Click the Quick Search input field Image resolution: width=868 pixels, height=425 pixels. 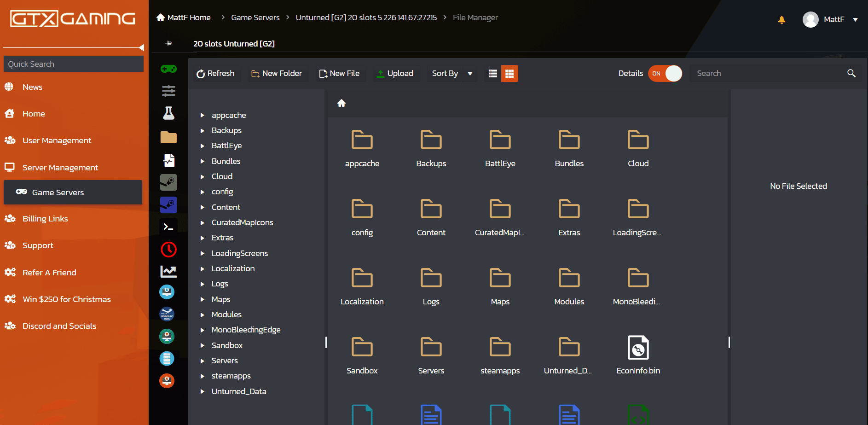(74, 64)
